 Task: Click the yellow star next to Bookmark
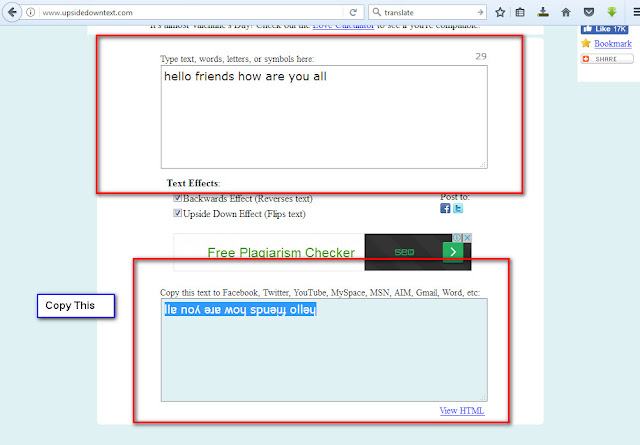click(586, 43)
